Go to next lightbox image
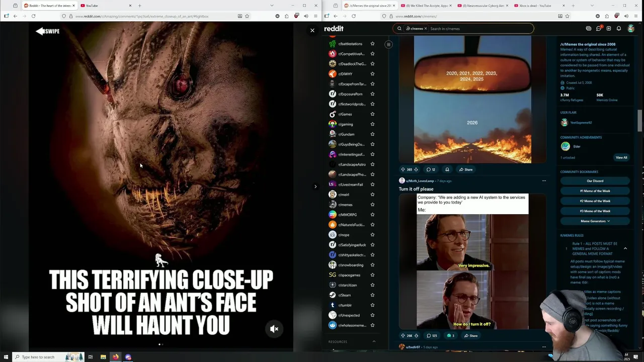The width and height of the screenshot is (644, 362). pos(315,187)
